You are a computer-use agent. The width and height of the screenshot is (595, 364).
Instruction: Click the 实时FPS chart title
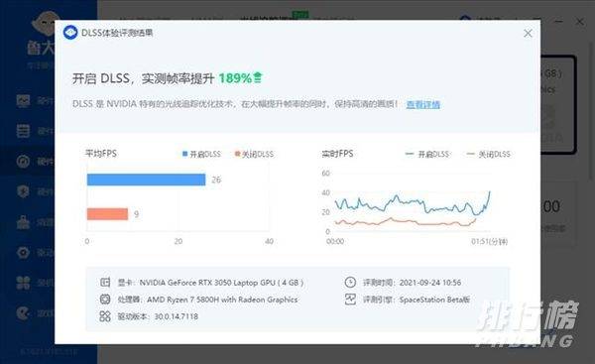click(x=338, y=154)
